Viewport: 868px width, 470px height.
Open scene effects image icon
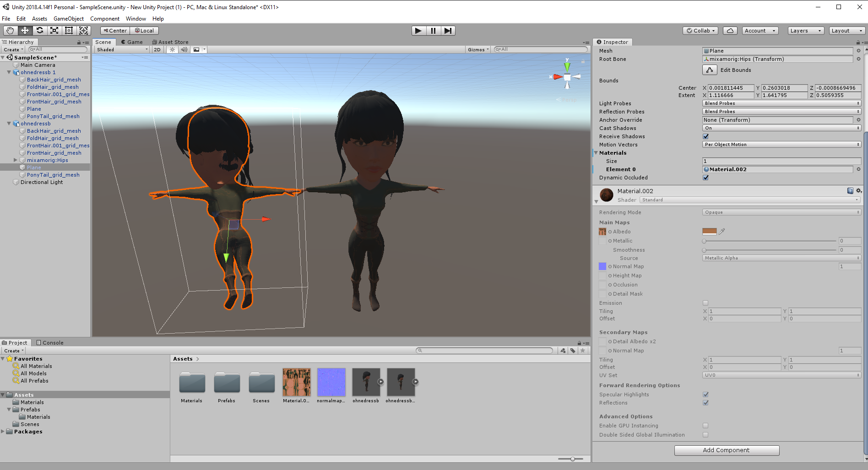coord(196,49)
